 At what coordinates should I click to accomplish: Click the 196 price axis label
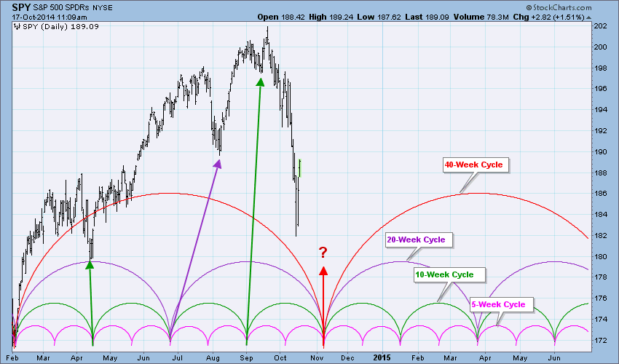click(601, 89)
